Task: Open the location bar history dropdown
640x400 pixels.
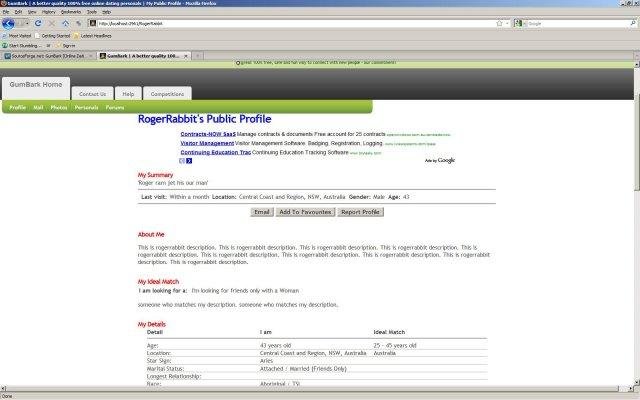Action: click(507, 23)
